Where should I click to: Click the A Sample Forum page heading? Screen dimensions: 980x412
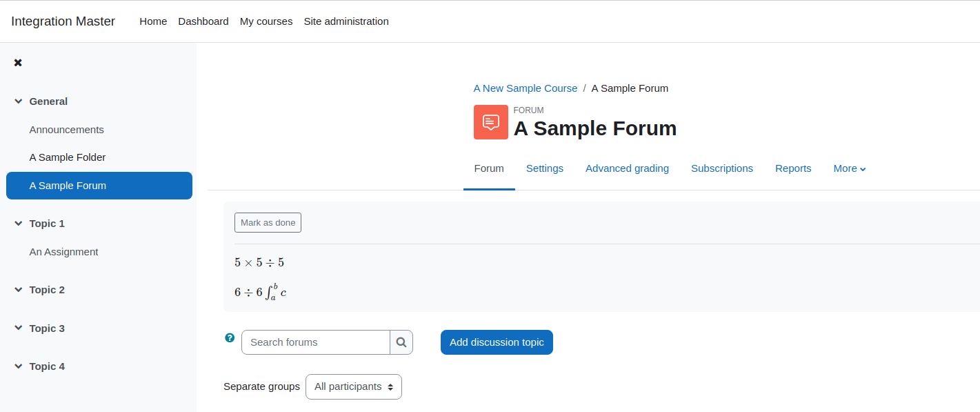[x=595, y=128]
